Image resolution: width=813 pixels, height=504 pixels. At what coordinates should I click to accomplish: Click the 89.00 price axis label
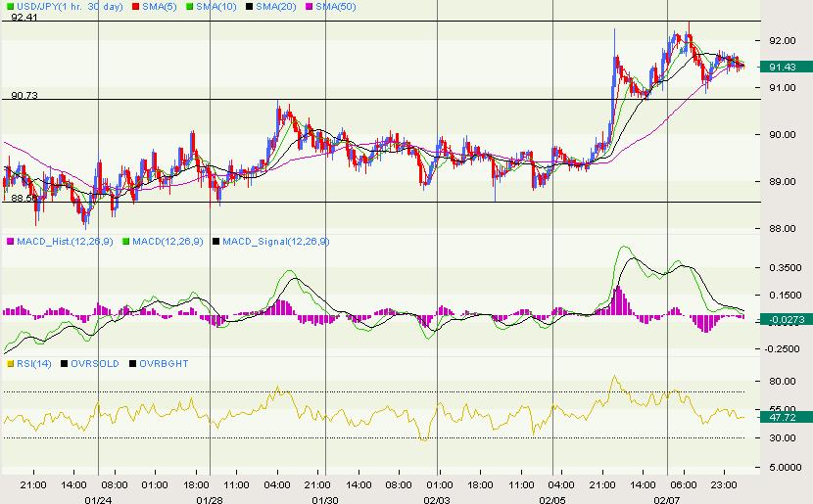783,182
